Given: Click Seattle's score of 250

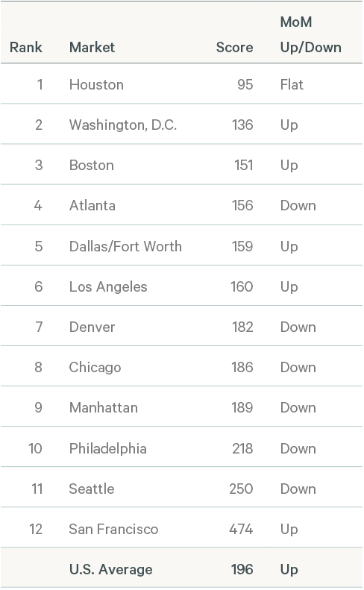Looking at the screenshot, I should (x=241, y=489).
